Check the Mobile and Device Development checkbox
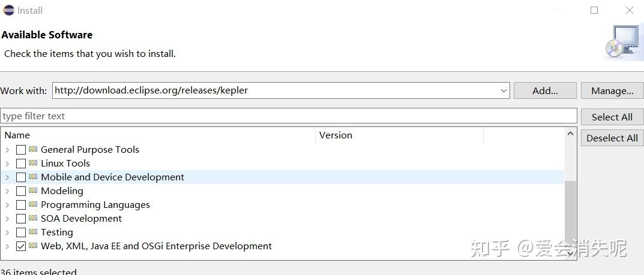 (21, 177)
